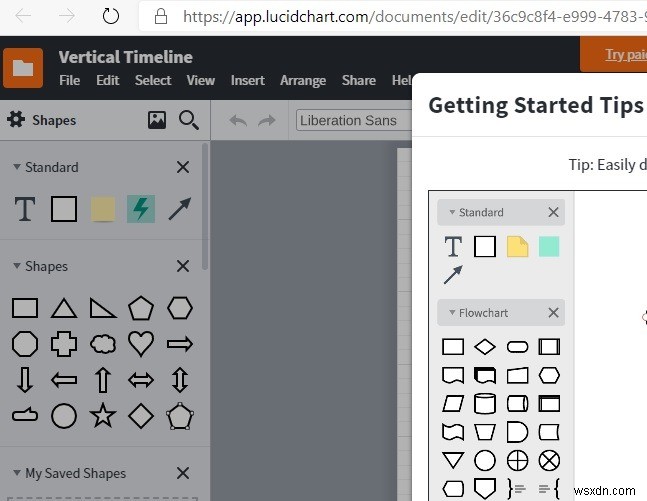Viewport: 647px width, 501px height.
Task: Choose the right arrow shape
Action: tap(180, 344)
